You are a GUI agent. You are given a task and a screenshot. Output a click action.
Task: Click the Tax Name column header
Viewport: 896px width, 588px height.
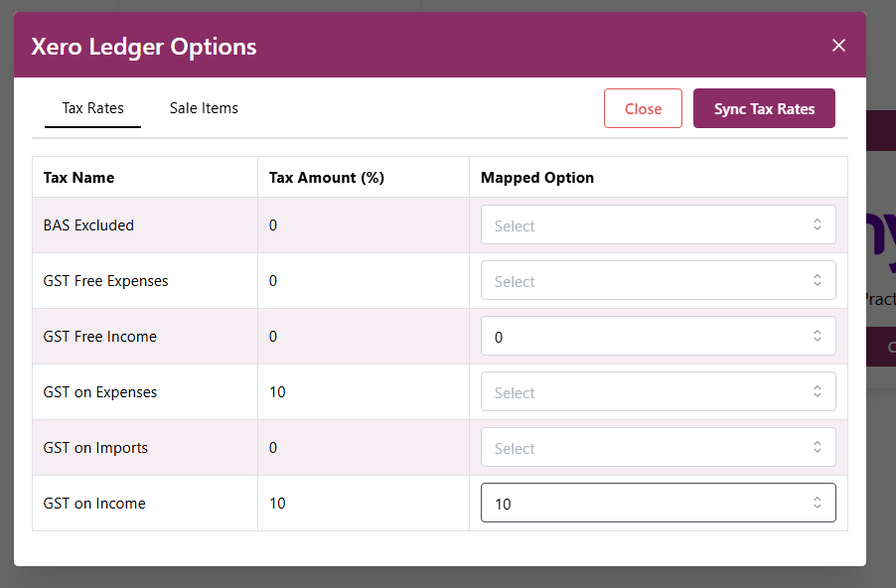tap(78, 178)
